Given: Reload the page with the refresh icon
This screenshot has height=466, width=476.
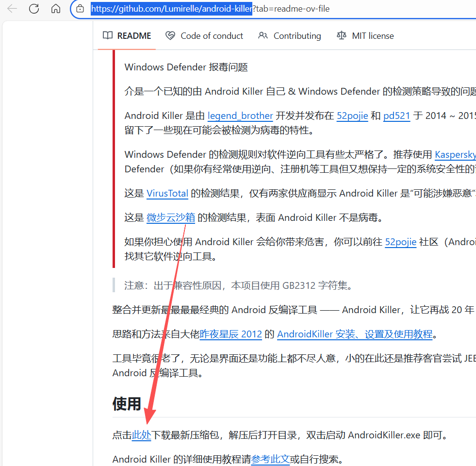Looking at the screenshot, I should (34, 9).
